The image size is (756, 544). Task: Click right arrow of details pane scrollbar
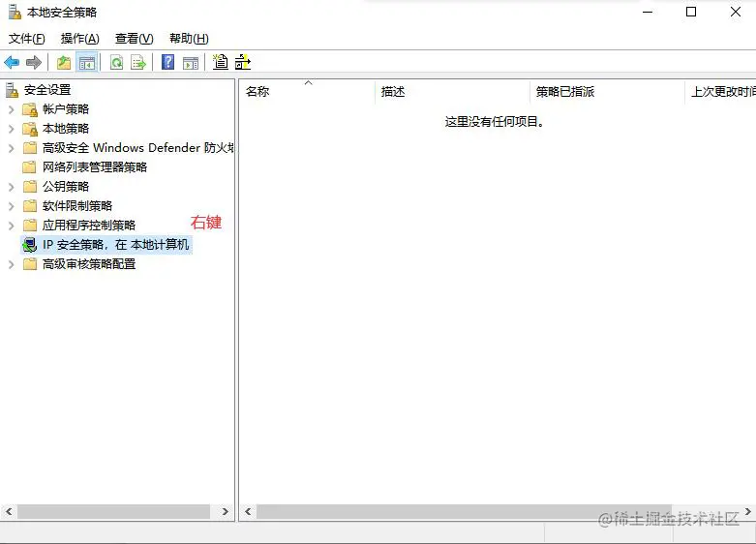click(748, 512)
